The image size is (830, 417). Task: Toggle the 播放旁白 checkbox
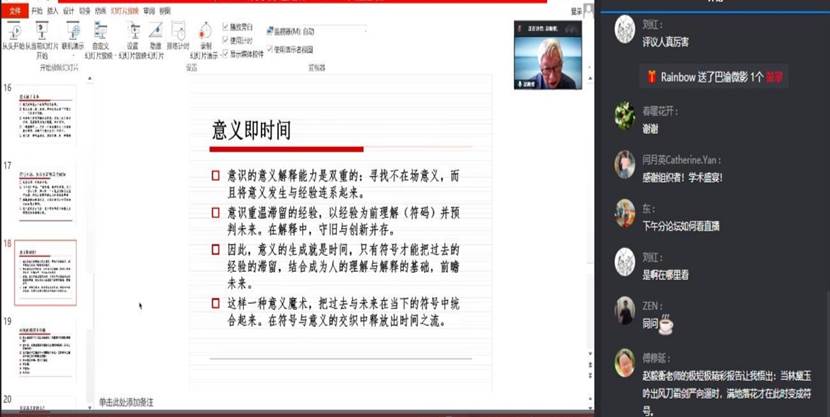click(x=225, y=28)
